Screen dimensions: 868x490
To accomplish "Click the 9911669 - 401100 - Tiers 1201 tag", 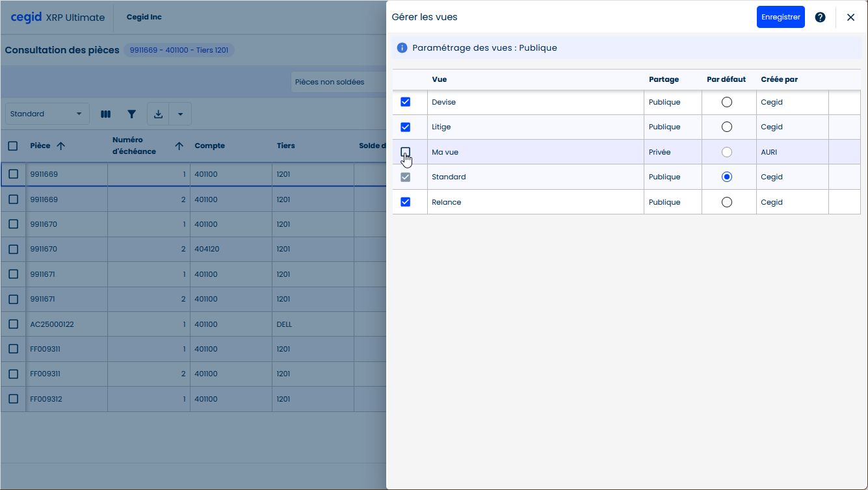I will point(179,50).
